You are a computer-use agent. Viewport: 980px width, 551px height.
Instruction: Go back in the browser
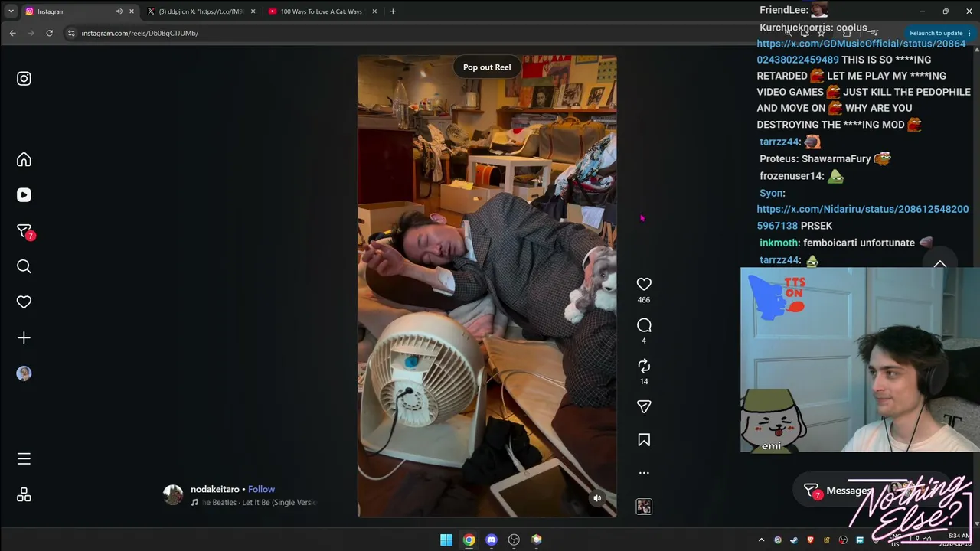(12, 33)
